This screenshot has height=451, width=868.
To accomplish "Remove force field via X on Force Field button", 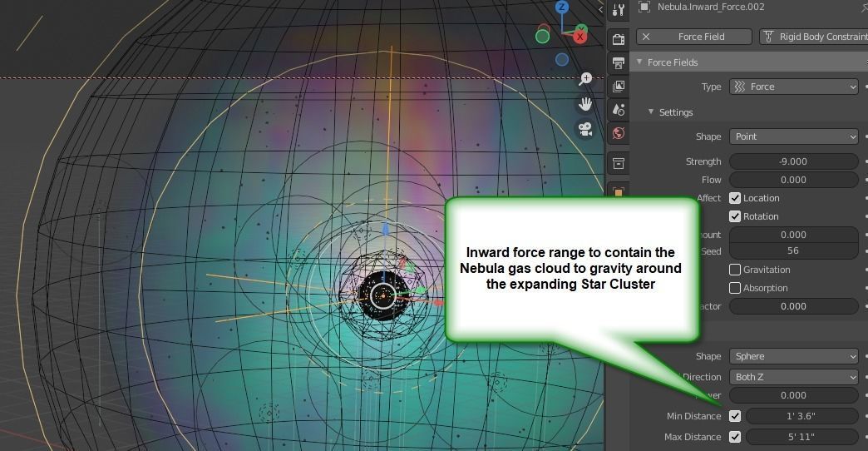I will coord(646,37).
